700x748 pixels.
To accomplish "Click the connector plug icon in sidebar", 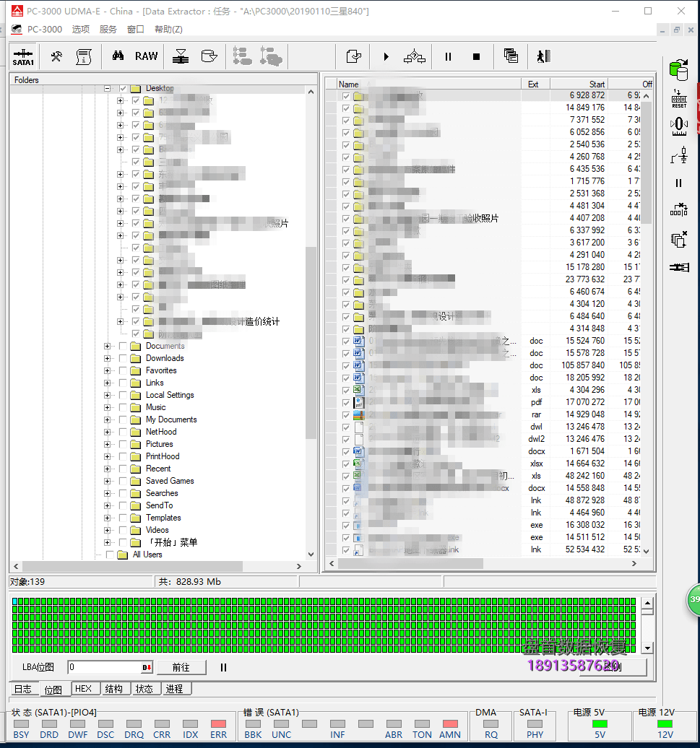I will coord(679,267).
